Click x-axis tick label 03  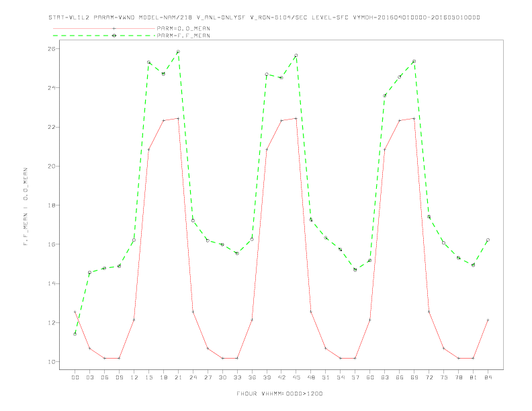tap(89, 377)
